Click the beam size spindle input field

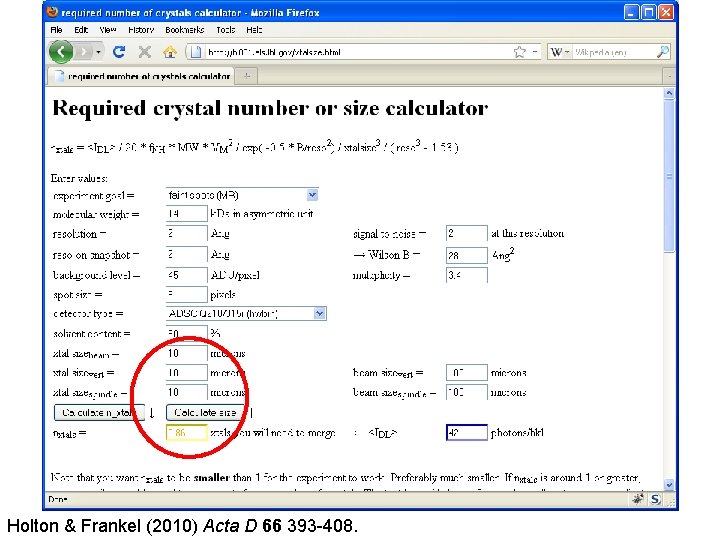coord(467,392)
